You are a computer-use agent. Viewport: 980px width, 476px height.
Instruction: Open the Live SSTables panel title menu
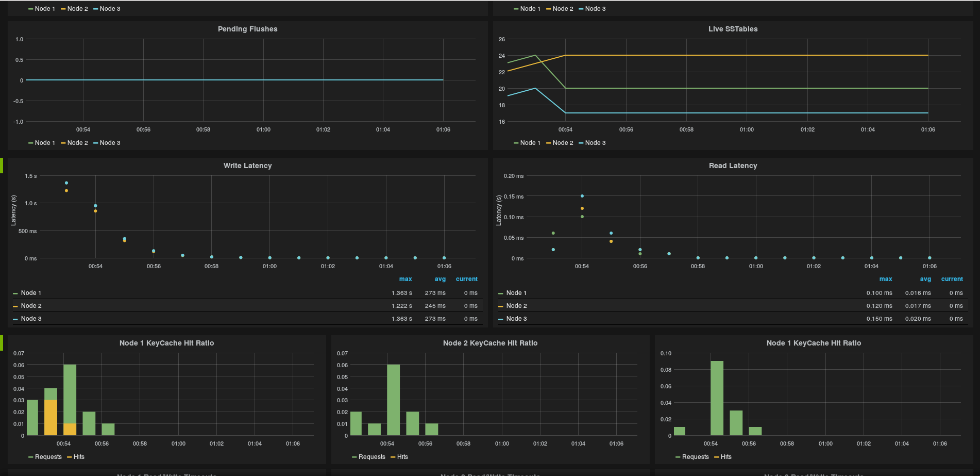point(733,29)
